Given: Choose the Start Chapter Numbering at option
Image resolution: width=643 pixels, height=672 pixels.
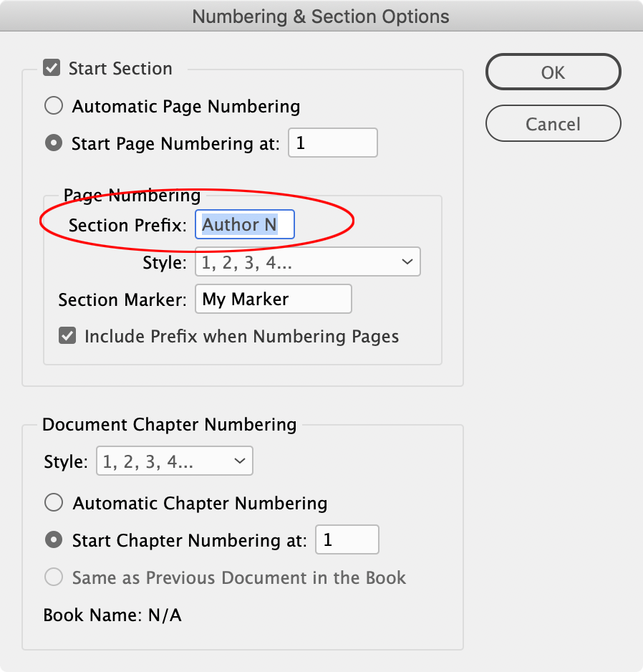Looking at the screenshot, I should pos(54,539).
